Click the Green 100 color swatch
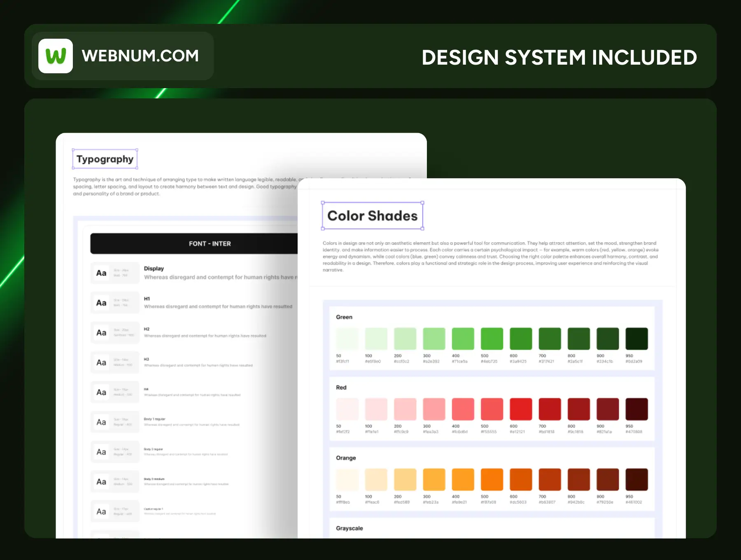The width and height of the screenshot is (741, 560). [x=376, y=339]
